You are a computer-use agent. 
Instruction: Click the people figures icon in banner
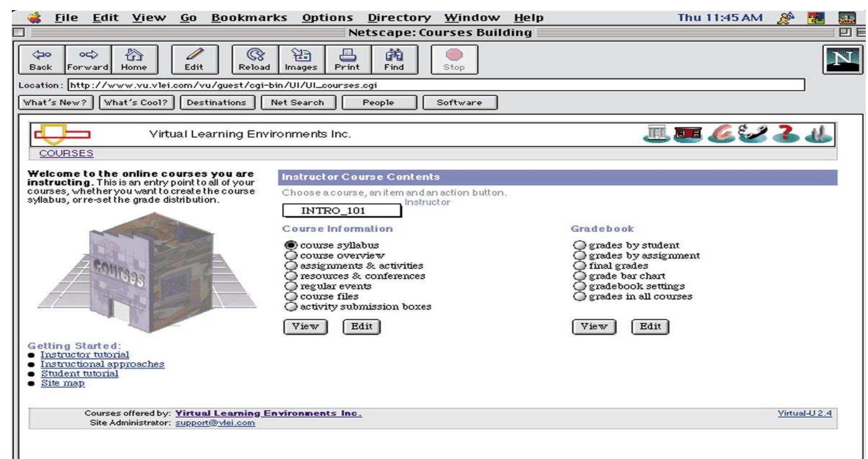pos(818,134)
